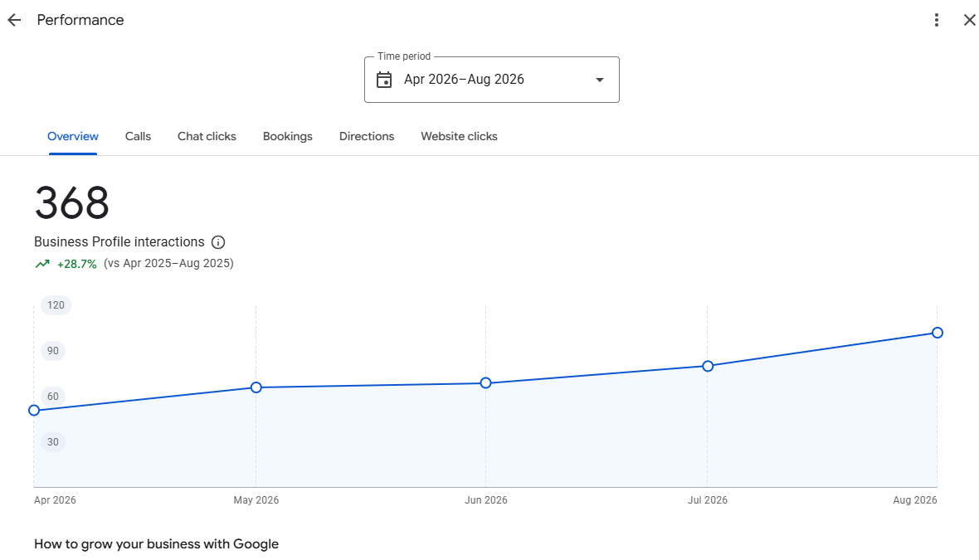
Task: Click the '(vs Apr 2025–Aug 2025)' comparison text
Action: coord(168,264)
